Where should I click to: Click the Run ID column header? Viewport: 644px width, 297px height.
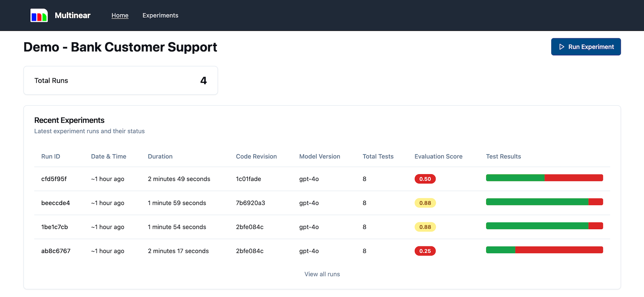(51, 157)
